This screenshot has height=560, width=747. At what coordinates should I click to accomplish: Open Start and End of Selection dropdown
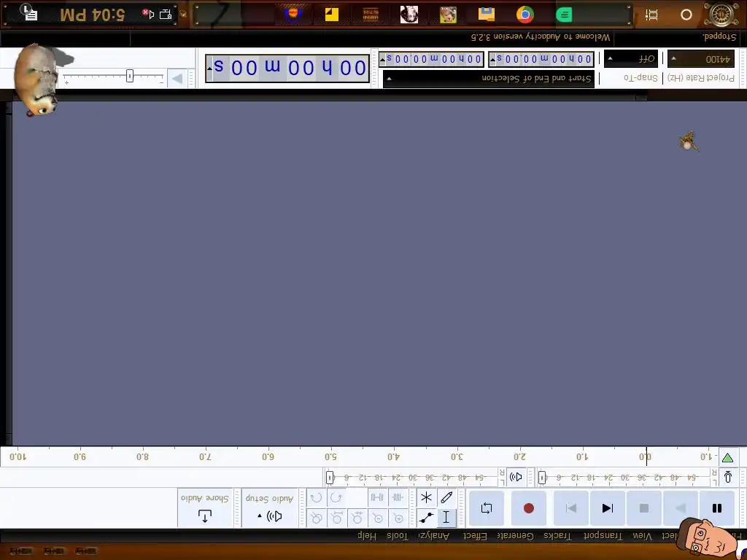pos(489,79)
